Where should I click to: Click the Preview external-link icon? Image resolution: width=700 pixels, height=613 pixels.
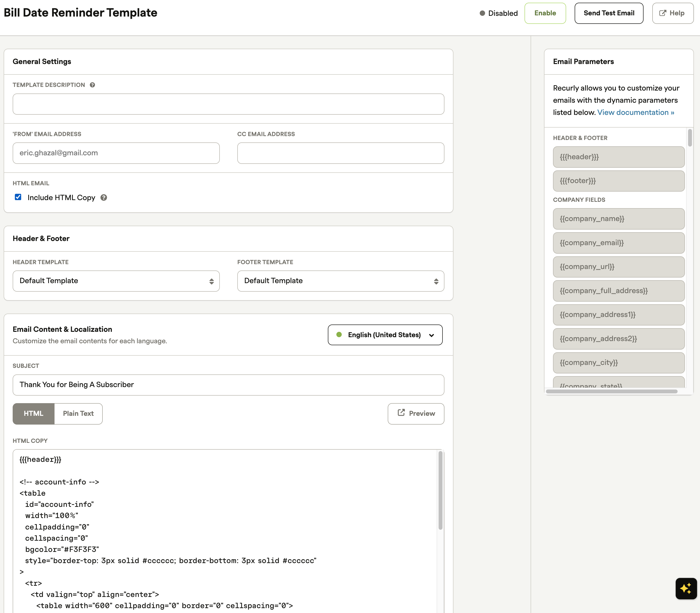coord(401,413)
